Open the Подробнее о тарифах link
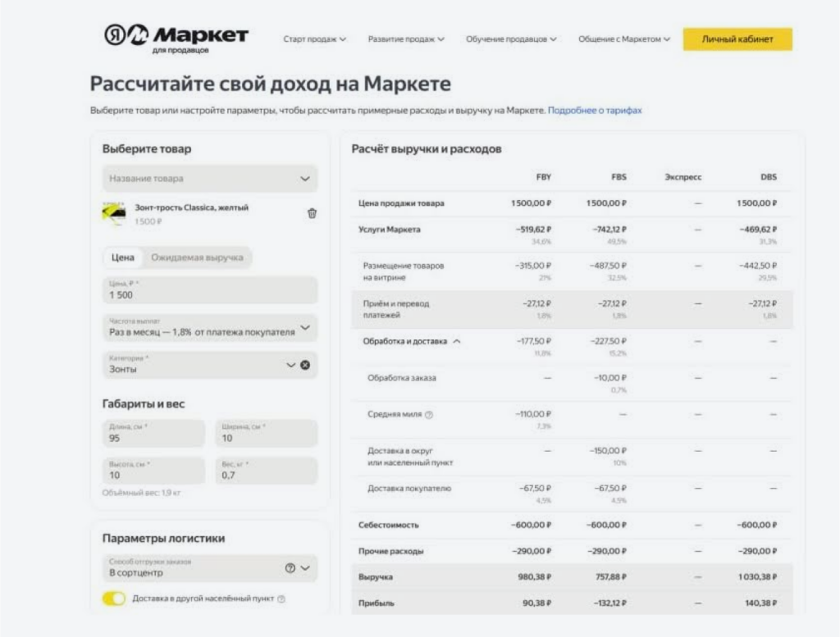Screen dimensions: 840x637 tap(595, 110)
